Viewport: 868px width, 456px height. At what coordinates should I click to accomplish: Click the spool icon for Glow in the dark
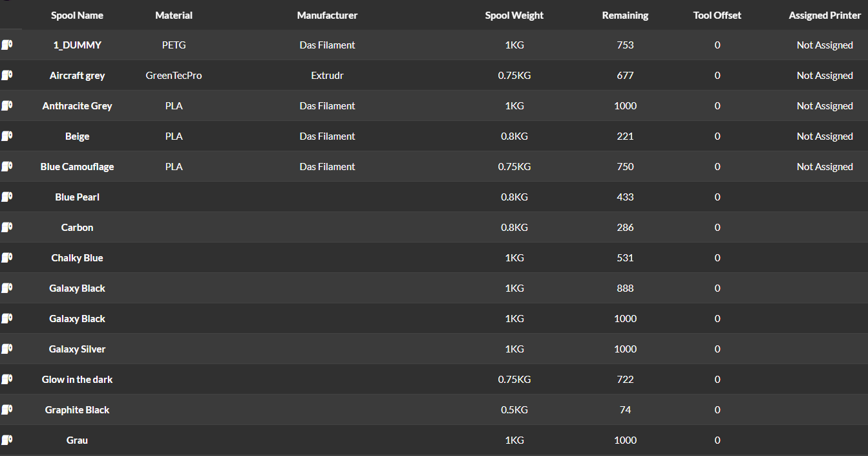[x=6, y=379]
